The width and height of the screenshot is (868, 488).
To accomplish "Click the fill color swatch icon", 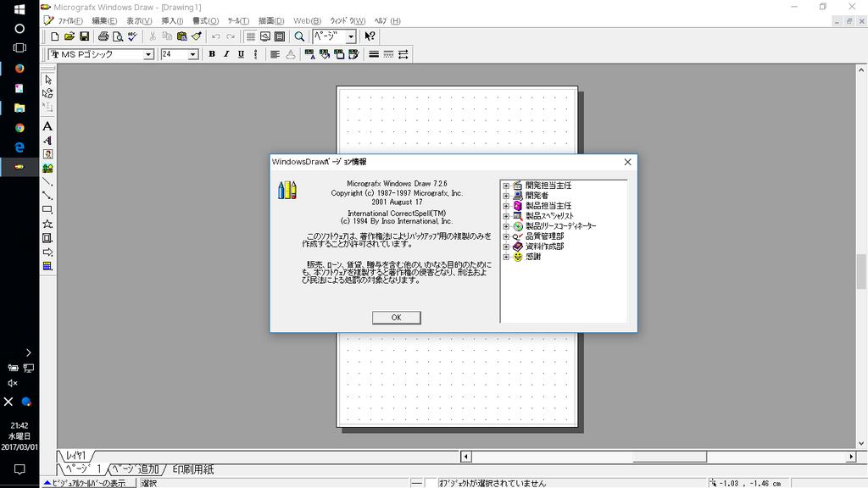I will (325, 54).
